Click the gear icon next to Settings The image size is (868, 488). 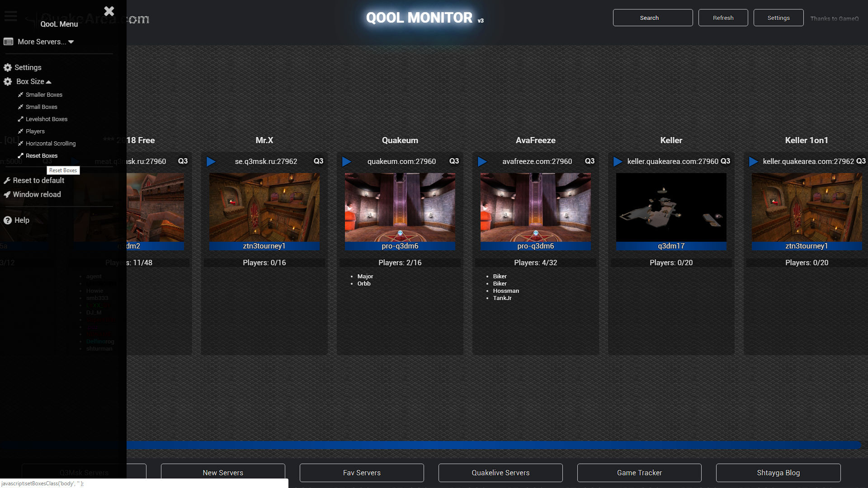(8, 67)
